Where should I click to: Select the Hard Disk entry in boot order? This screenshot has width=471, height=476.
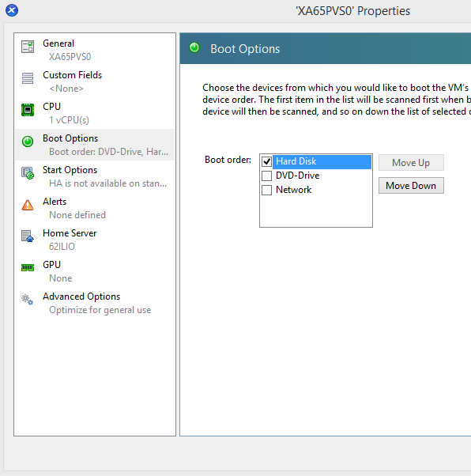click(322, 161)
